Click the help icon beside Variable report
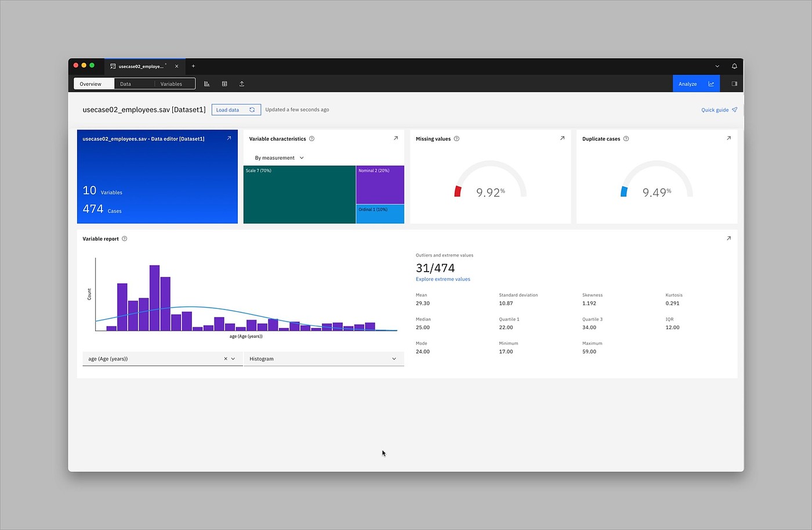Image resolution: width=812 pixels, height=530 pixels. pos(124,239)
